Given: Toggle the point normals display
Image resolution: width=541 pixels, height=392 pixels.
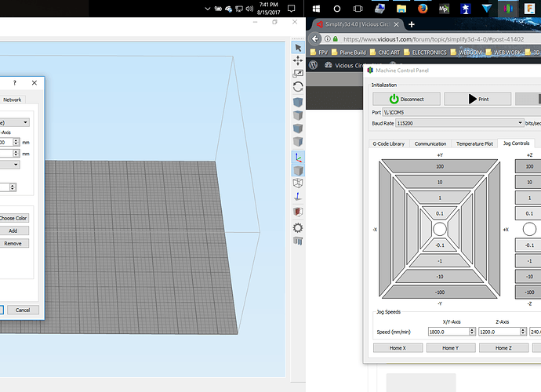Looking at the screenshot, I should pyautogui.click(x=298, y=197).
